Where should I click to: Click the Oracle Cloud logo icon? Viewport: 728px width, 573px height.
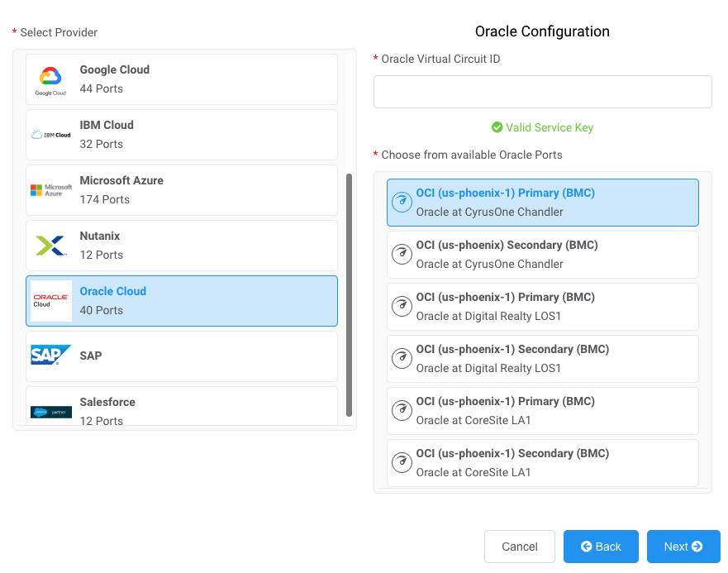pyautogui.click(x=51, y=301)
